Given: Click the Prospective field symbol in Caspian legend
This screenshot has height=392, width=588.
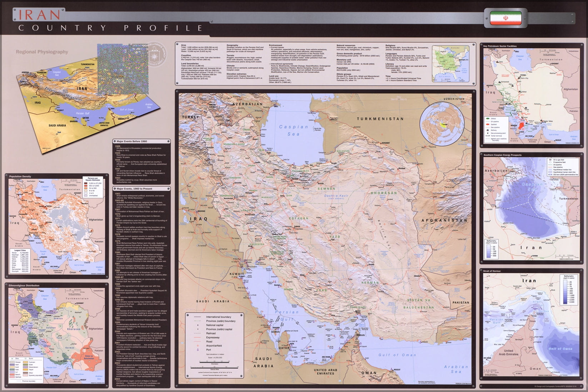Looking at the screenshot, I should click(x=550, y=162).
